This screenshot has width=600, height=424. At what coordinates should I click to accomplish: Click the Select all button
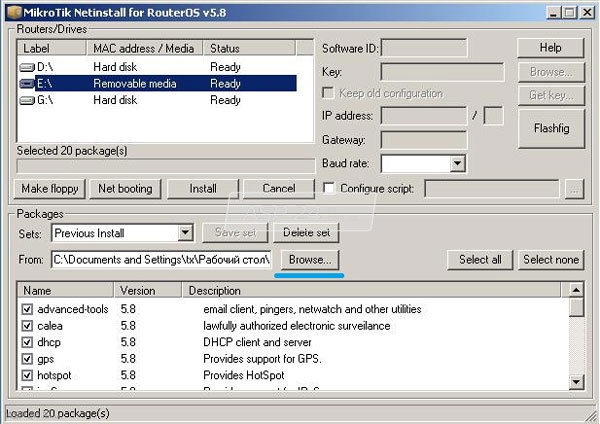480,260
